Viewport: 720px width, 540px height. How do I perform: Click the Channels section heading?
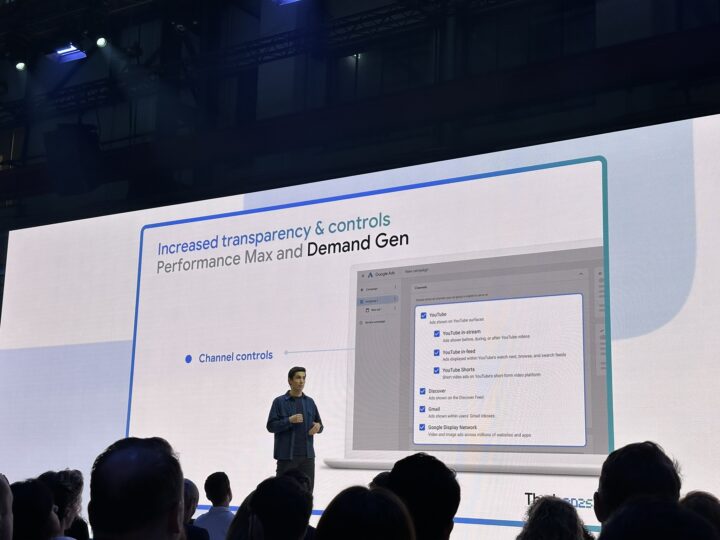(421, 287)
